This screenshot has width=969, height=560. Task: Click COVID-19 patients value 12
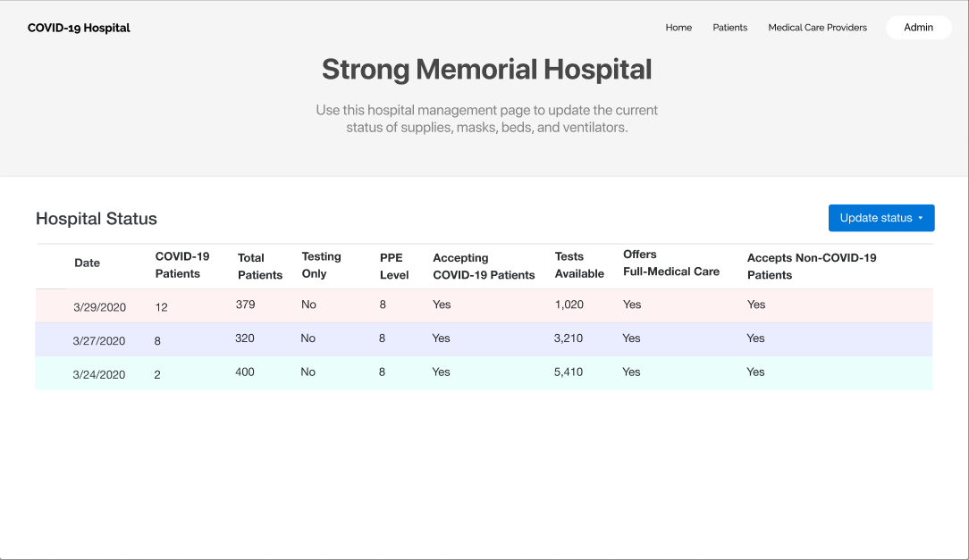pos(161,307)
